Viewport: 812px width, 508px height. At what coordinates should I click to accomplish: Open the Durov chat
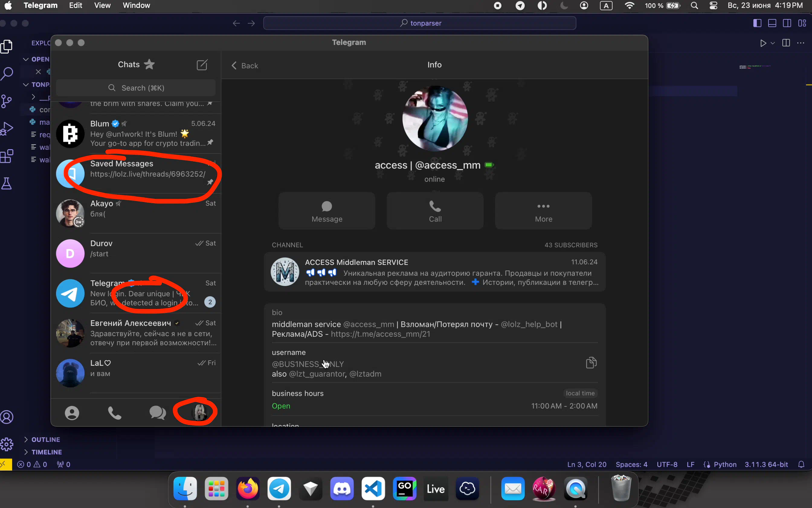point(136,254)
